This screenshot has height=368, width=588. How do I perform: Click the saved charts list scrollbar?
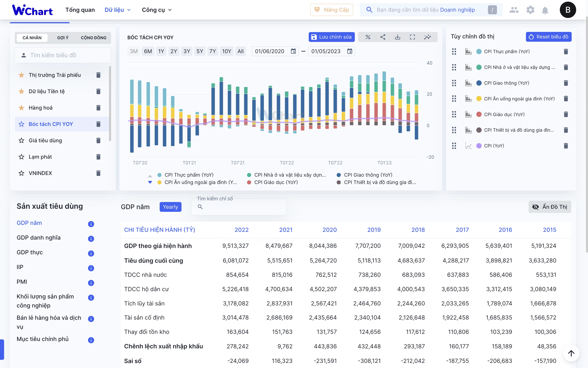click(110, 103)
